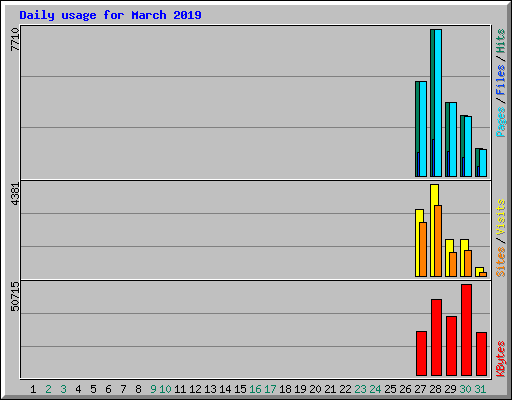
Task: Click day 3 on the x-axis
Action: click(63, 389)
